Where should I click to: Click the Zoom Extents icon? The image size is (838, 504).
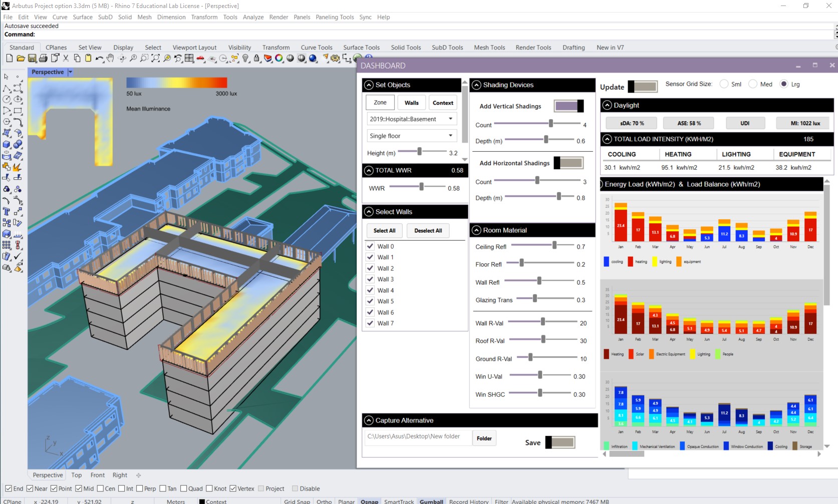click(x=156, y=59)
